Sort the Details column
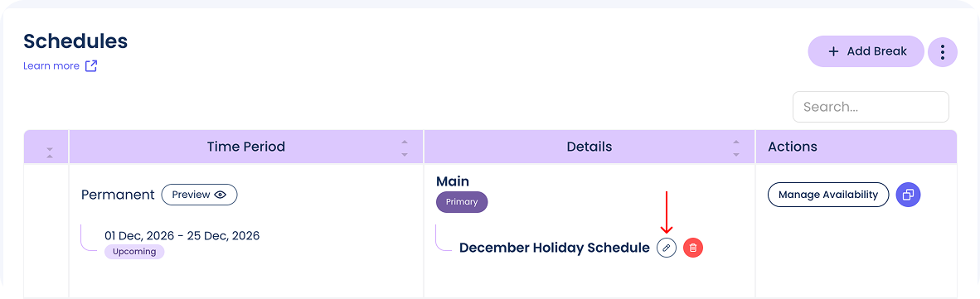 (x=735, y=148)
